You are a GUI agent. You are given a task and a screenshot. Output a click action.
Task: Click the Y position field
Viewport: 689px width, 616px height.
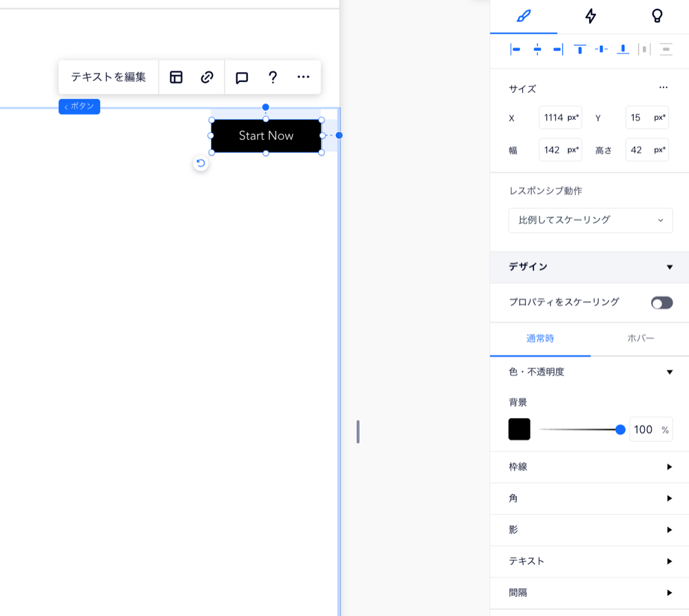(647, 117)
